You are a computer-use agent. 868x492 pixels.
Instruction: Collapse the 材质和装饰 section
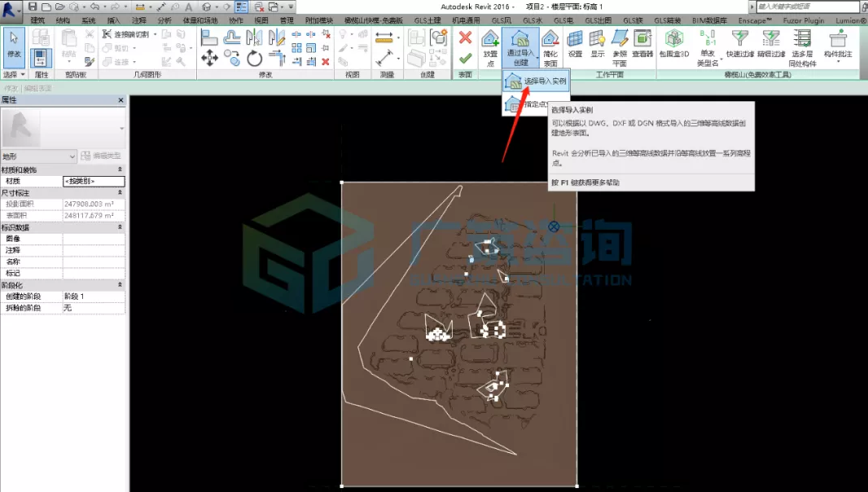121,169
